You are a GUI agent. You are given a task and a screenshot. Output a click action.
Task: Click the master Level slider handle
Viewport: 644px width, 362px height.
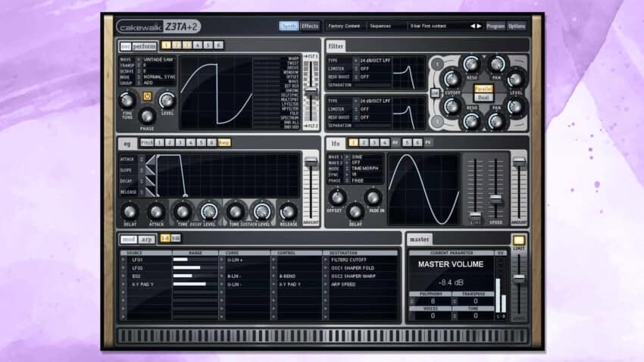tap(519, 278)
